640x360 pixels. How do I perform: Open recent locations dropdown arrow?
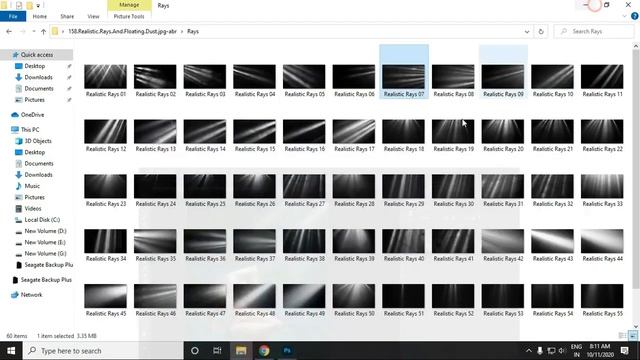[33, 31]
